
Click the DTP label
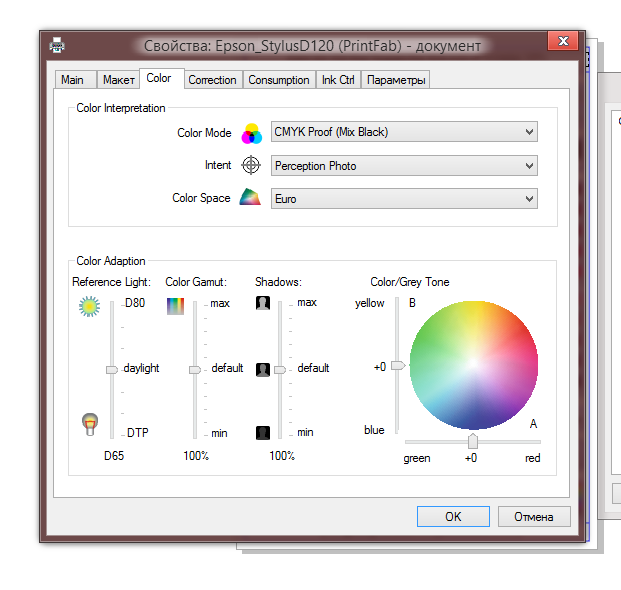(x=137, y=432)
